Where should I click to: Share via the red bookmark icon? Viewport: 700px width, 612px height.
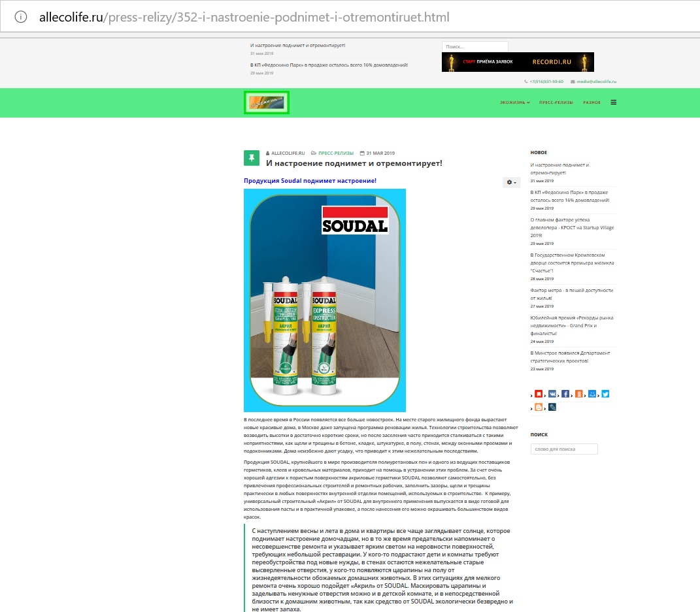[x=539, y=394]
